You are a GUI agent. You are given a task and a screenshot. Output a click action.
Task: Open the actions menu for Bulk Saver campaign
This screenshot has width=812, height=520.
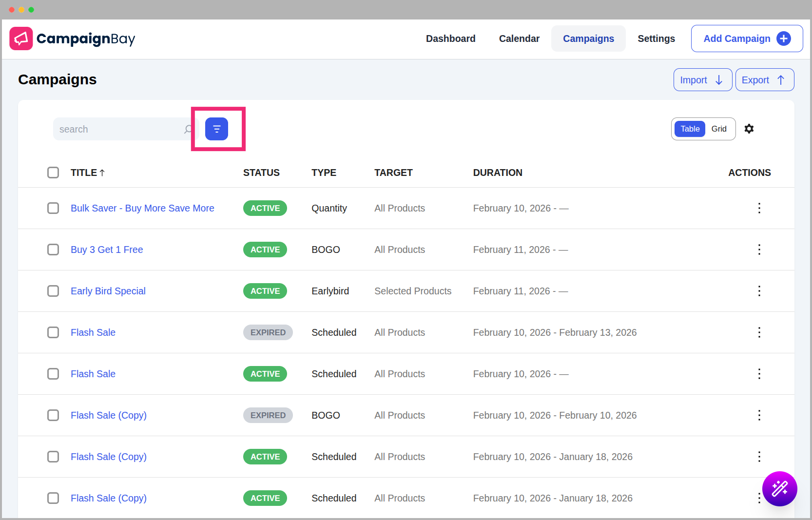[759, 208]
